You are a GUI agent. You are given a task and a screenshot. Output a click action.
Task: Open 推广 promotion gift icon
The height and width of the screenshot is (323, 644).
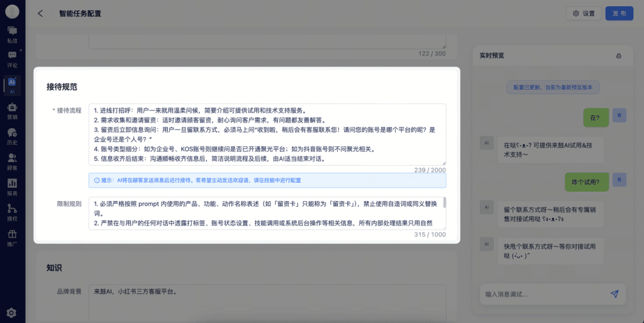coord(12,237)
